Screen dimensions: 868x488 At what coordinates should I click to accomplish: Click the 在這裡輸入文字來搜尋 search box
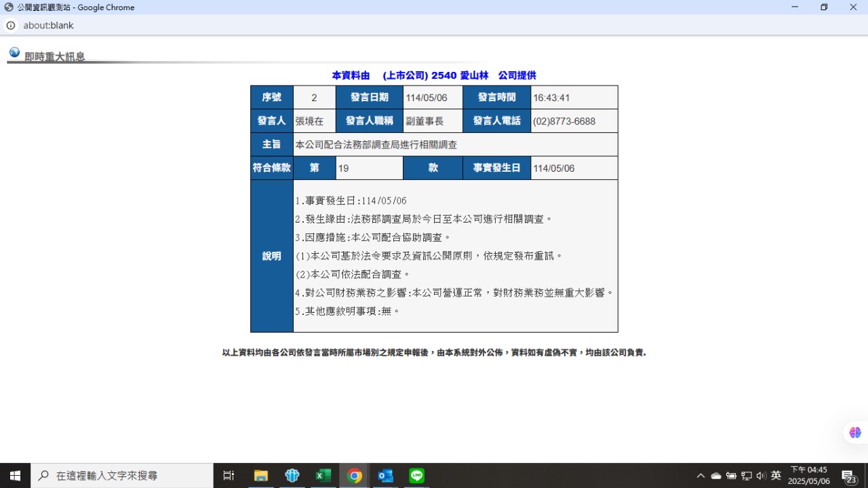(122, 476)
